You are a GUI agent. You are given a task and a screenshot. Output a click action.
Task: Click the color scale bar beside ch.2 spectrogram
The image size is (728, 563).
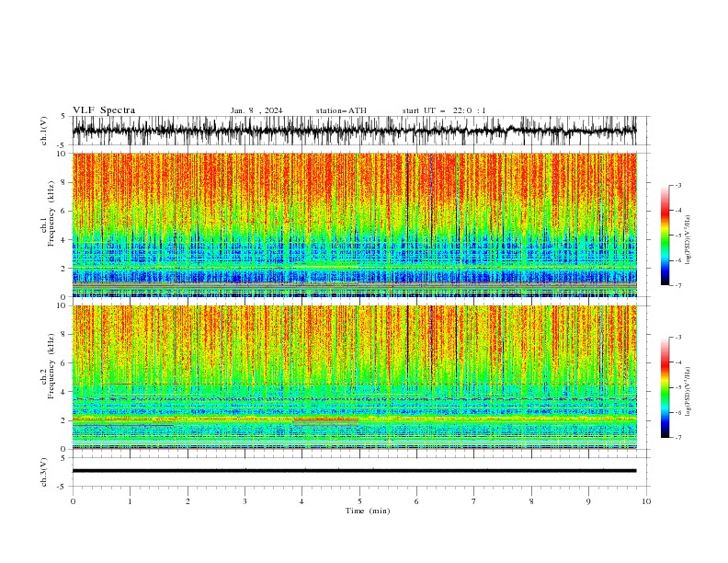tap(665, 387)
